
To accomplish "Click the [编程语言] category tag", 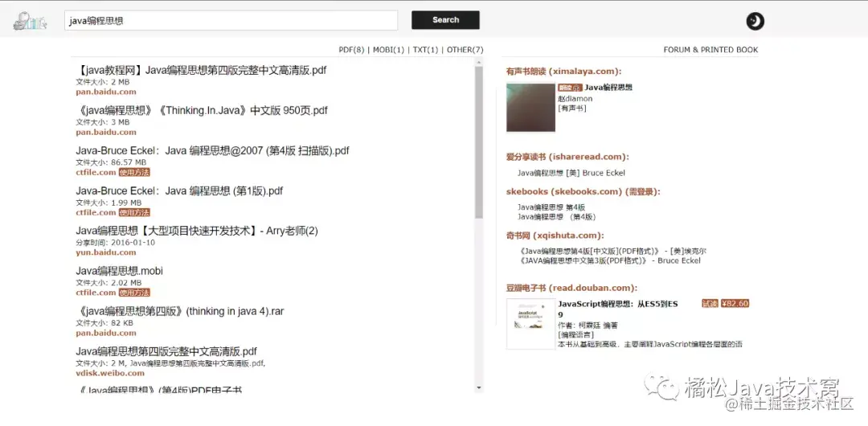I will (x=576, y=335).
